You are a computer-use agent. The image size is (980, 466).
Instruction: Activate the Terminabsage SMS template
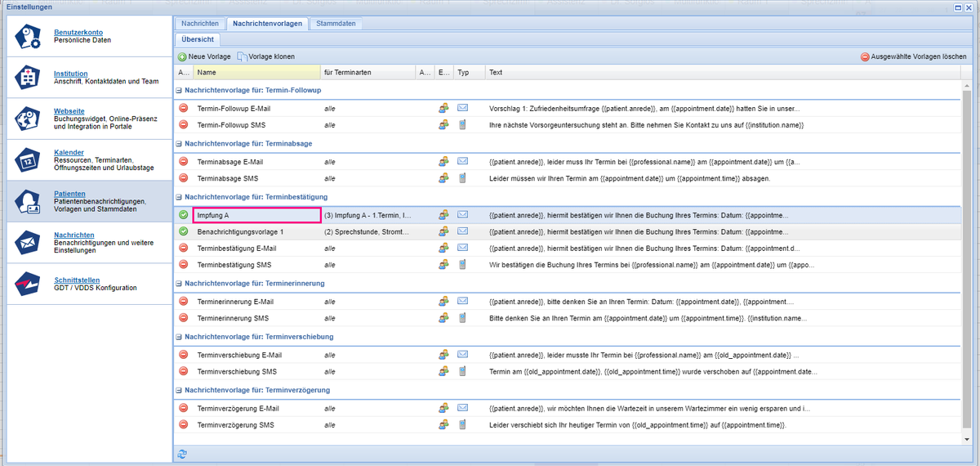click(x=183, y=178)
